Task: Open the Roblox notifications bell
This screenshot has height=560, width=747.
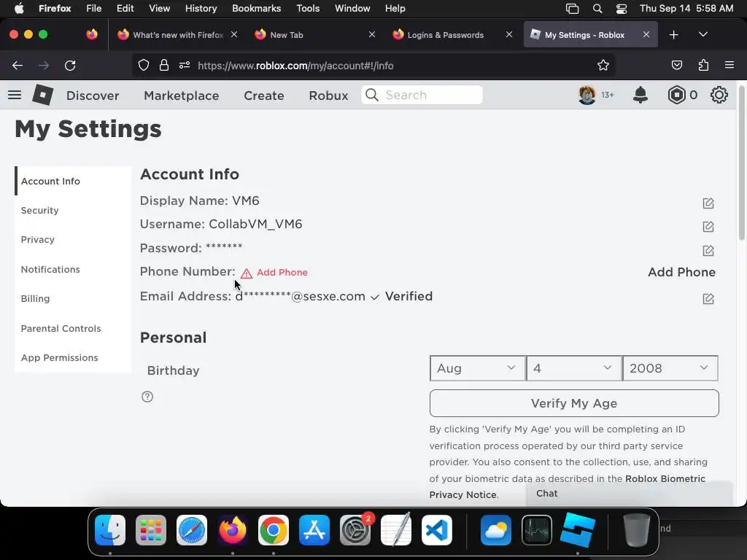Action: point(640,96)
